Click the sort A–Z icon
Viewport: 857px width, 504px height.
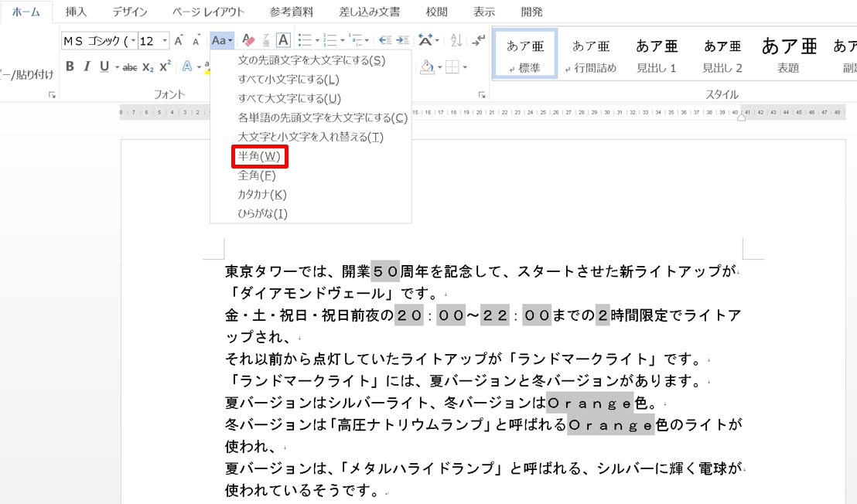456,40
